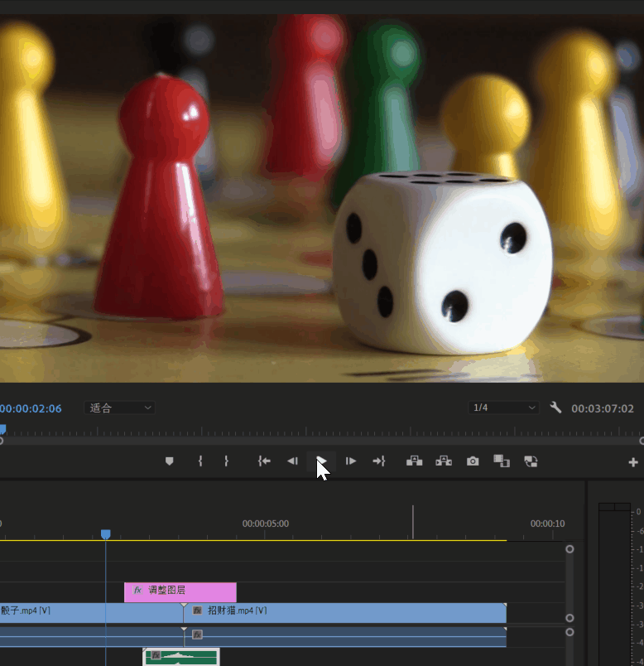The image size is (644, 666).
Task: Step back one frame
Action: [x=292, y=461]
